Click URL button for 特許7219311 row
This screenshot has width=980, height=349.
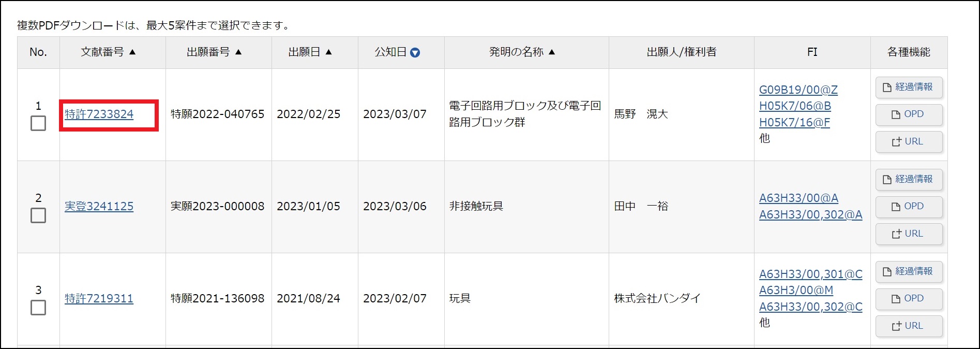[909, 326]
